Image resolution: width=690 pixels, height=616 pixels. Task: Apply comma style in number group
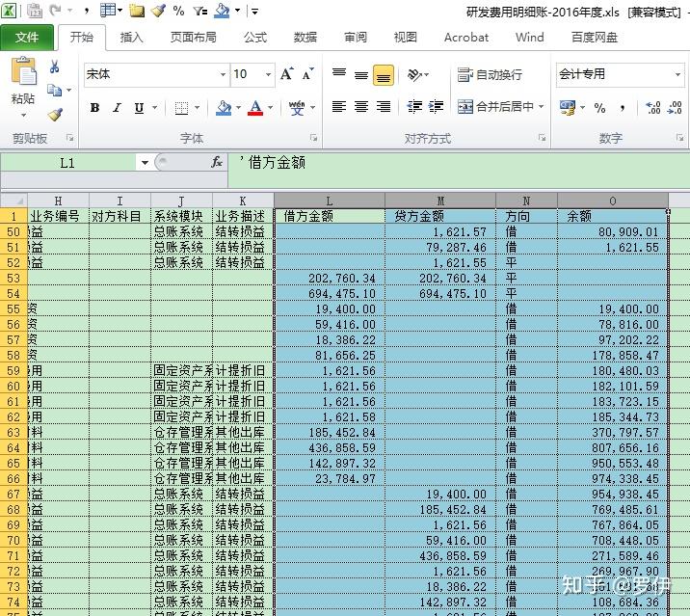(x=623, y=107)
